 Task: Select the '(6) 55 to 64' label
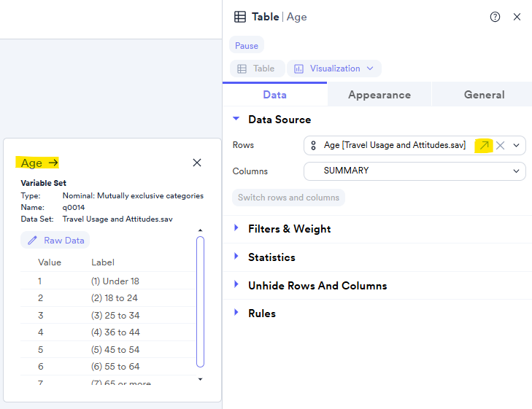[115, 367]
